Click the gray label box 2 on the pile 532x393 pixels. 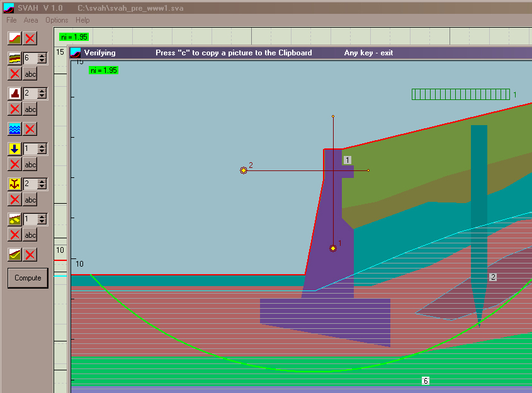(x=494, y=277)
